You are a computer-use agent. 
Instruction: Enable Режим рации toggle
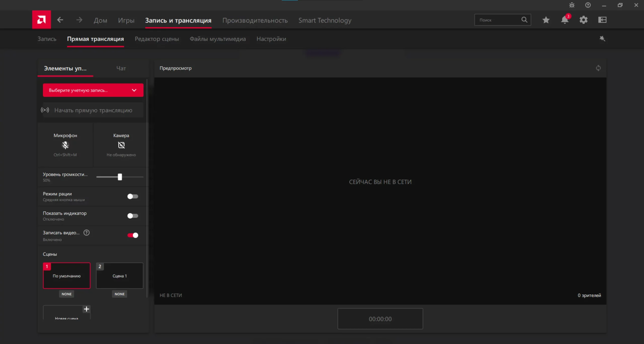[133, 196]
